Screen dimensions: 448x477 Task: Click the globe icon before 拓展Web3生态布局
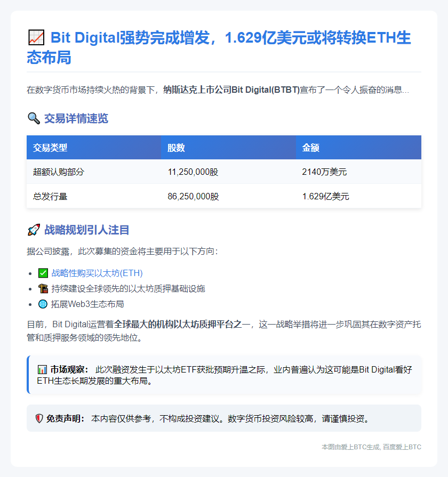(43, 304)
